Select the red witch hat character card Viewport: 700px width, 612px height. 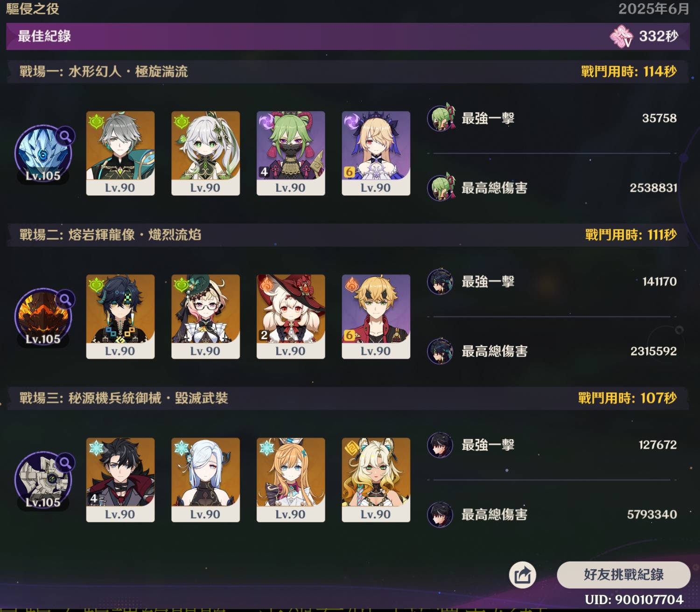(x=291, y=316)
